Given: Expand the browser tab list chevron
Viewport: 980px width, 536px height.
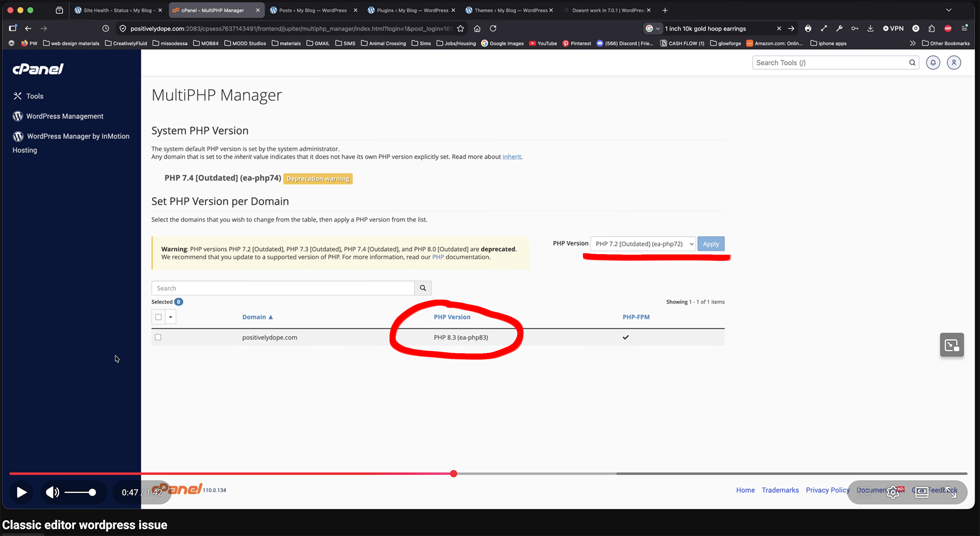Looking at the screenshot, I should pyautogui.click(x=949, y=10).
